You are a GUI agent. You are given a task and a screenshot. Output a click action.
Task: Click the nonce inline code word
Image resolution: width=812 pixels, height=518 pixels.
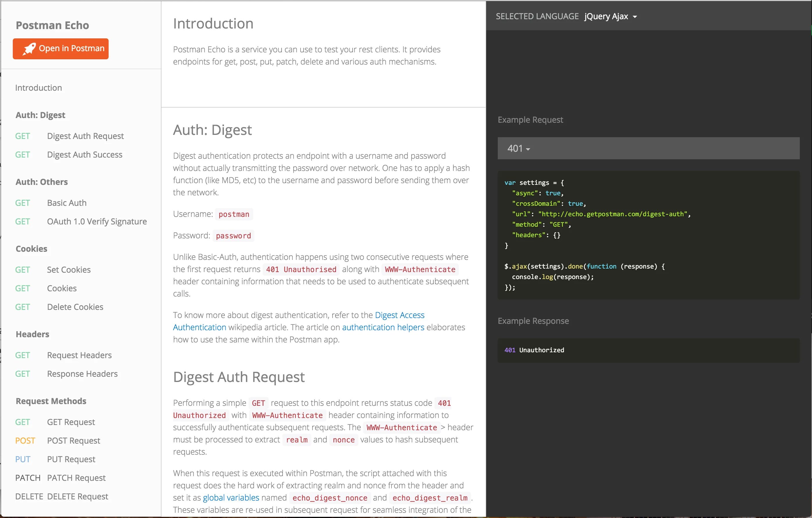pos(344,440)
